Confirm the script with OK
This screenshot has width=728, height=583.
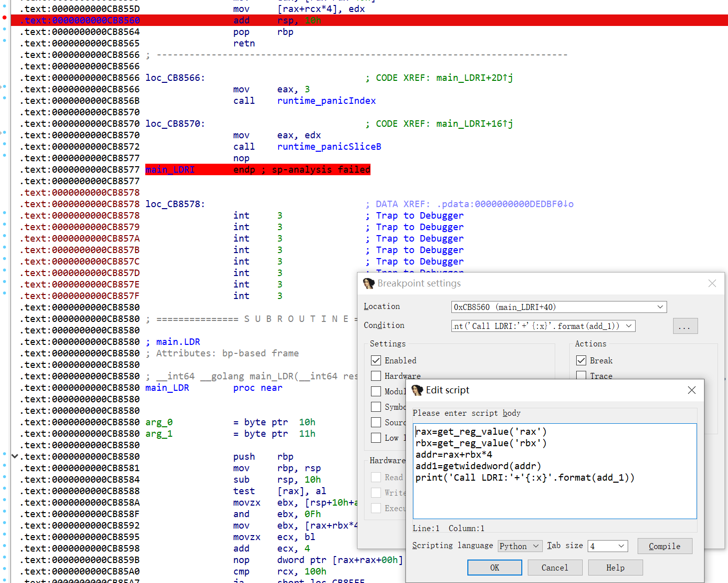tap(494, 568)
